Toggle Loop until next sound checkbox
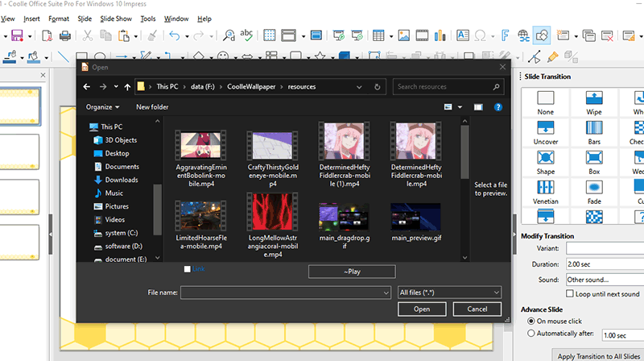Screen dimensions: 644x361 point(571,294)
